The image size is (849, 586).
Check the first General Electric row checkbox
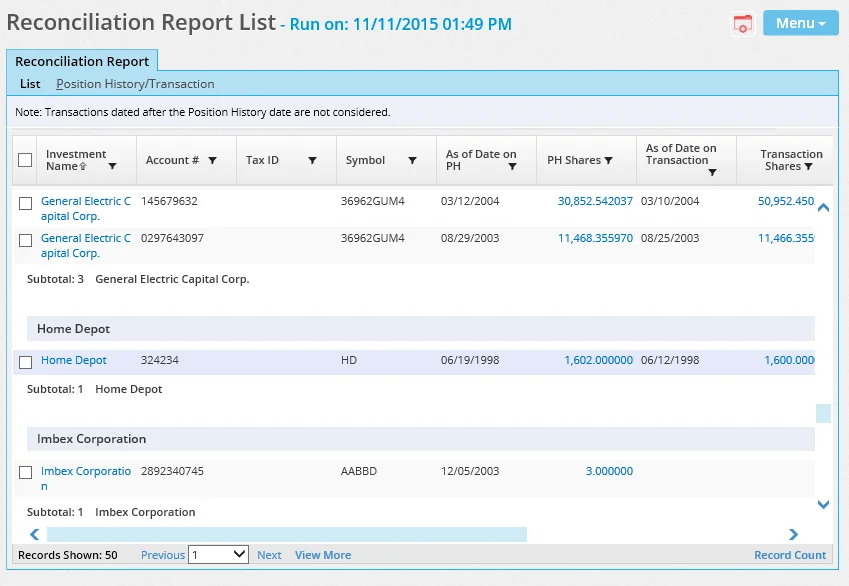25,202
